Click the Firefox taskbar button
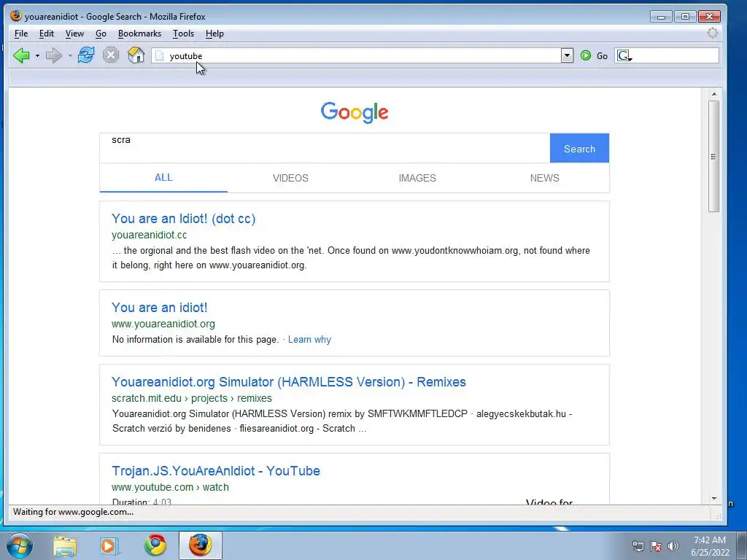The width and height of the screenshot is (747, 560). [201, 545]
